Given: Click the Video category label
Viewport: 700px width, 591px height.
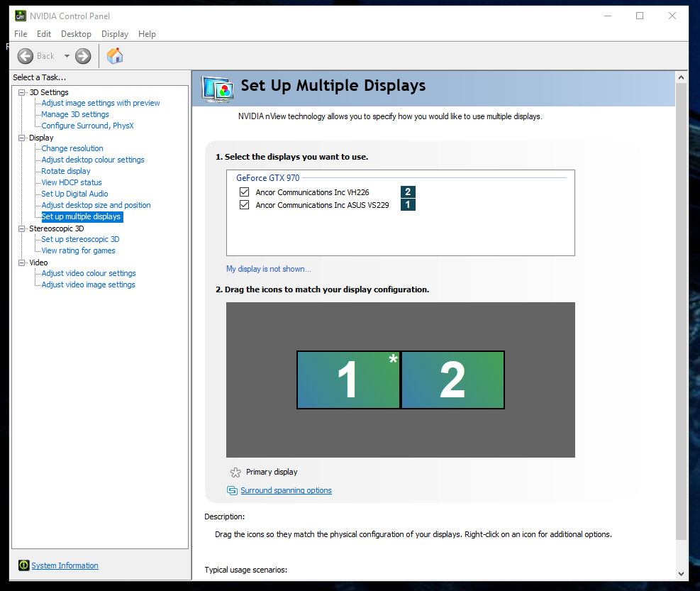Looking at the screenshot, I should (x=38, y=263).
